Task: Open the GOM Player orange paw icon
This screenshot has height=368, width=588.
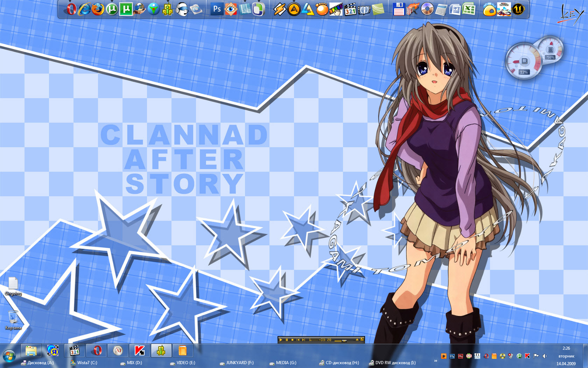Action: [322, 9]
